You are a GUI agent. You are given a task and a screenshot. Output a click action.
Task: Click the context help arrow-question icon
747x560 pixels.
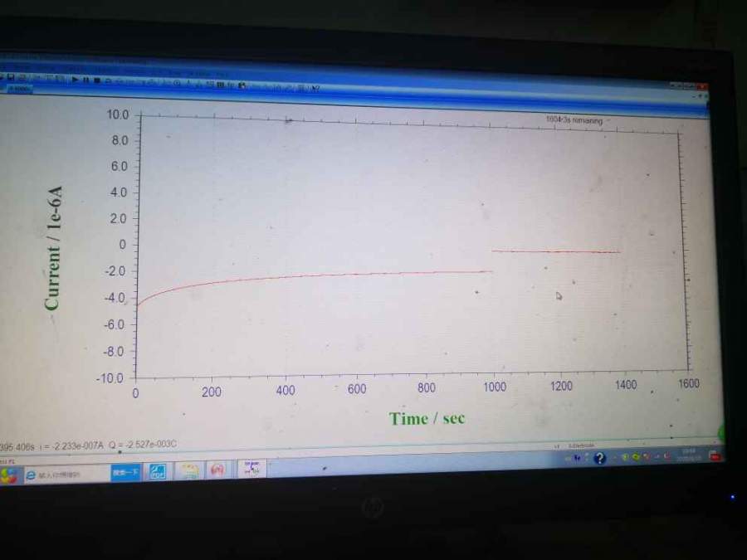point(315,88)
